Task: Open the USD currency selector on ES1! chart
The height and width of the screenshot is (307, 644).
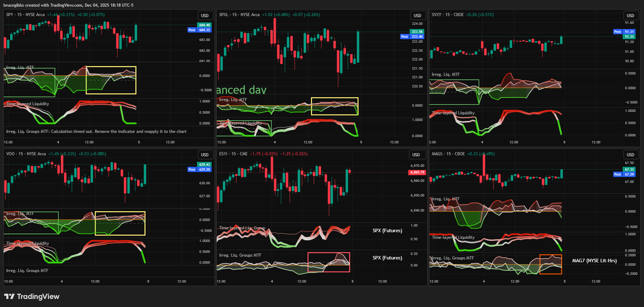Action: 416,155
